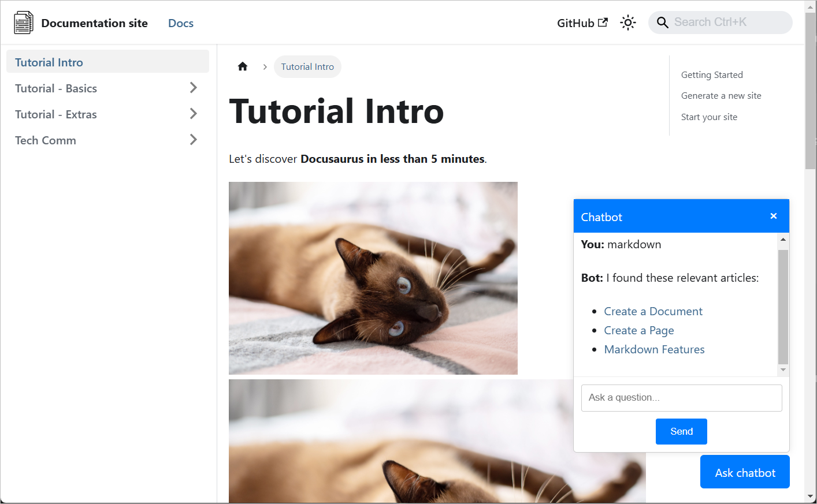Viewport: 817px width, 504px height.
Task: Click the Documentation site logo icon
Action: (24, 23)
